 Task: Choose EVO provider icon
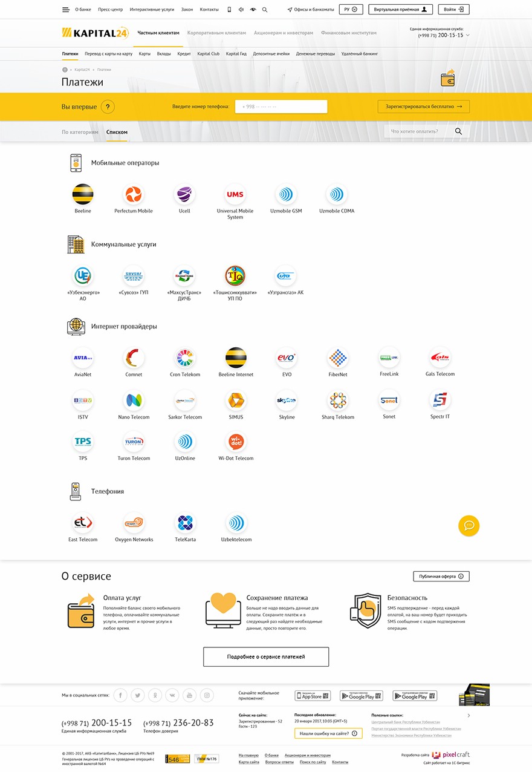pos(287,358)
